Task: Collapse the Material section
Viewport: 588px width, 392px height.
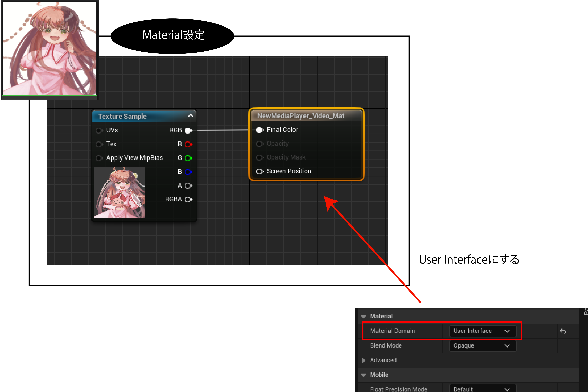Action: tap(364, 317)
